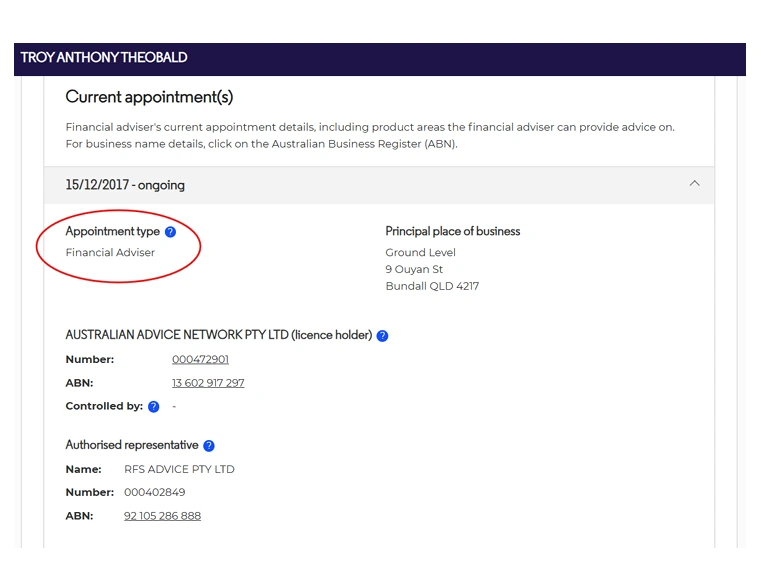Click help icon beside Authorised representative
Image resolution: width=761 pixels, height=571 pixels.
click(x=209, y=445)
